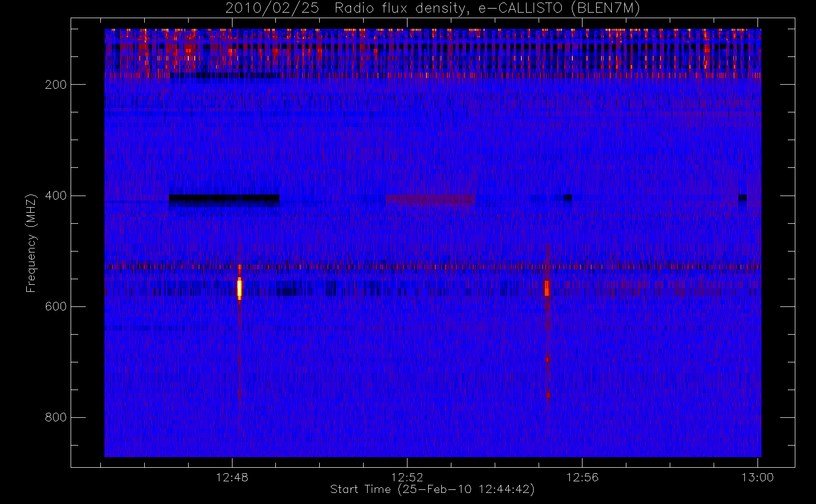Click the 12:48 time tick label
This screenshot has width=816, height=504.
232,477
